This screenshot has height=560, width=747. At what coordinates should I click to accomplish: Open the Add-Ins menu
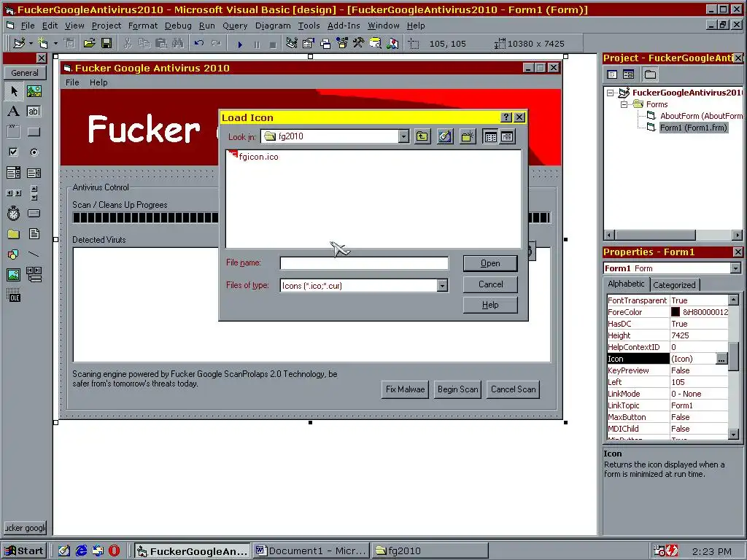click(x=344, y=26)
